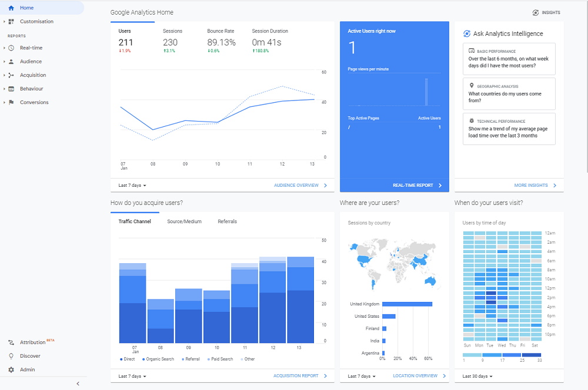Click the world map in sessions by country
588x390 pixels.
coord(393,265)
